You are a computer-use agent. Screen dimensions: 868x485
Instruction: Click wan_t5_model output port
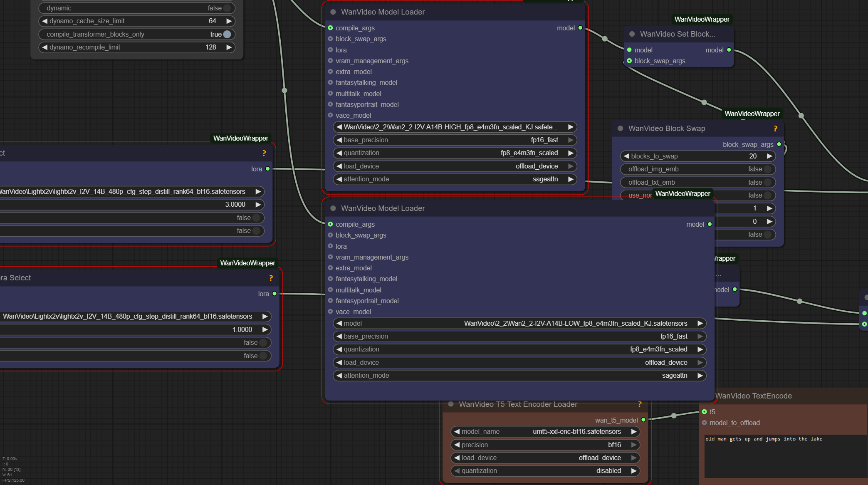tap(643, 420)
